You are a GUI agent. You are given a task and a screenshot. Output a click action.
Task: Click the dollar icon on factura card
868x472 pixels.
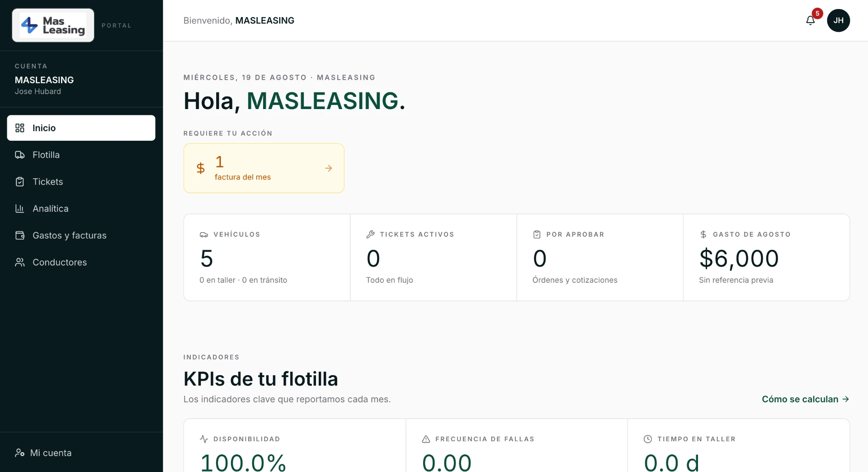201,168
